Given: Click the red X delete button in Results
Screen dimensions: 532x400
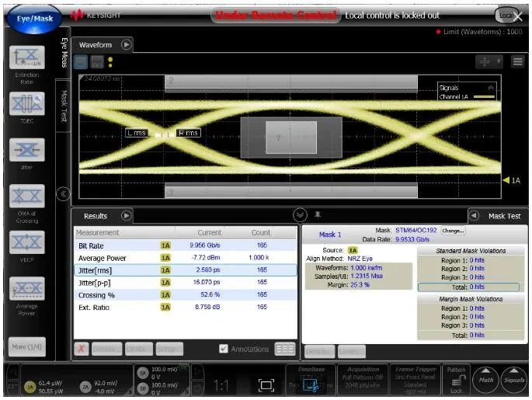Looking at the screenshot, I should pos(82,349).
